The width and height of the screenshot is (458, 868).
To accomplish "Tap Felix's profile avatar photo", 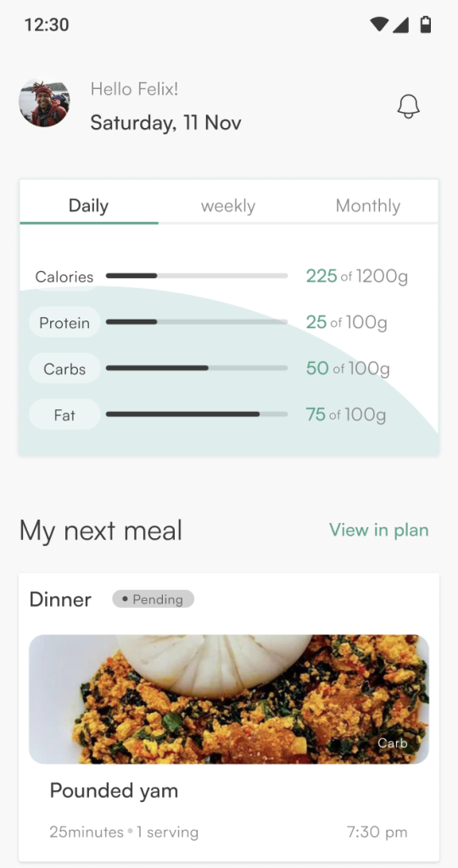I will coord(44,103).
